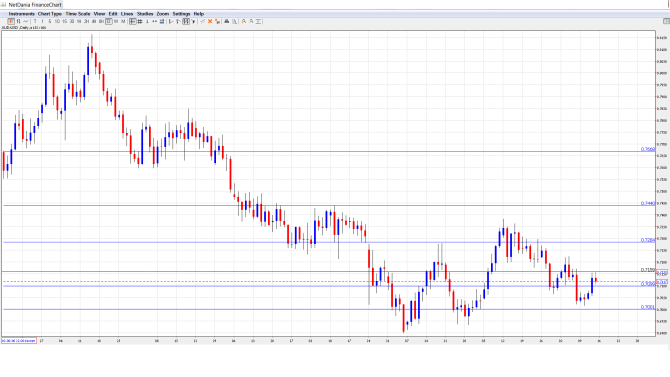Viewport: 670px width, 377px height.
Task: Click the 0.7284 horizontal line label
Action: (x=647, y=240)
